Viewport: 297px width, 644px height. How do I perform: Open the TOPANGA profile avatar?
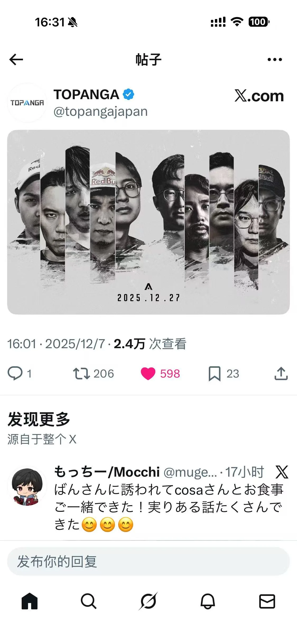(x=27, y=103)
